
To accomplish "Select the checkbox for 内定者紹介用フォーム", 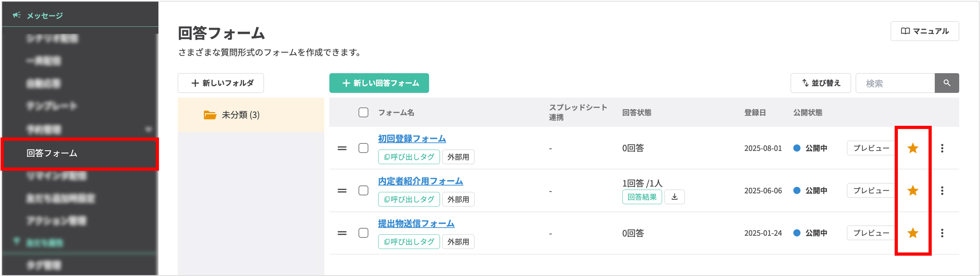I will 363,190.
